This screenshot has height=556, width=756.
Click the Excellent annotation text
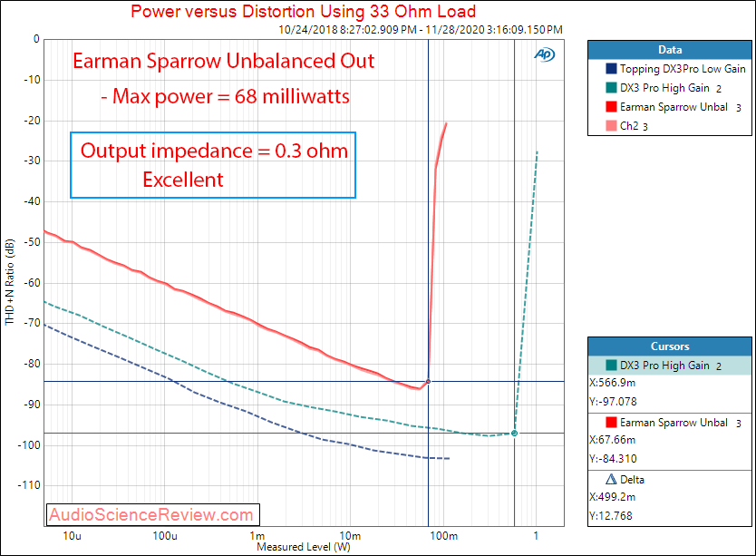(x=183, y=180)
